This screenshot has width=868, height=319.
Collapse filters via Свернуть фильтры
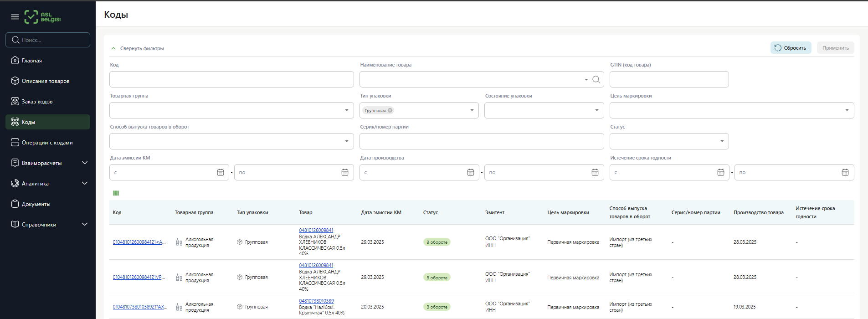click(x=138, y=48)
